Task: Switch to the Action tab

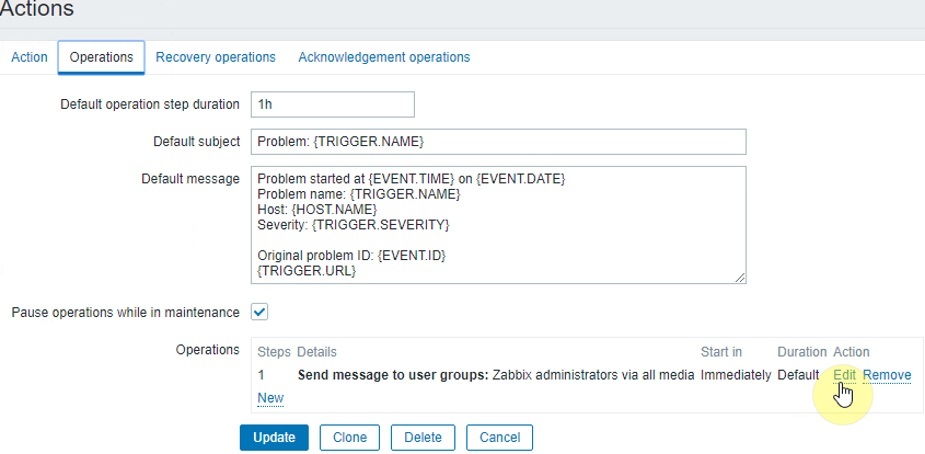Action: click(29, 57)
